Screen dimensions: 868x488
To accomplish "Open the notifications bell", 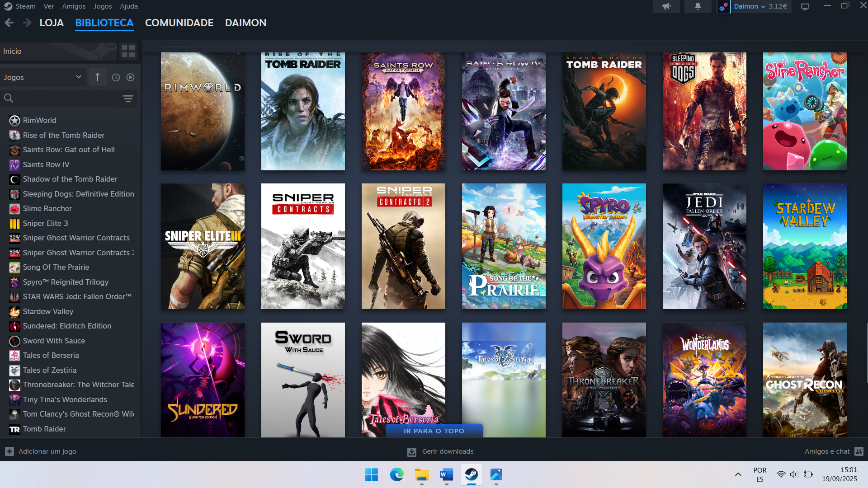I will click(698, 6).
